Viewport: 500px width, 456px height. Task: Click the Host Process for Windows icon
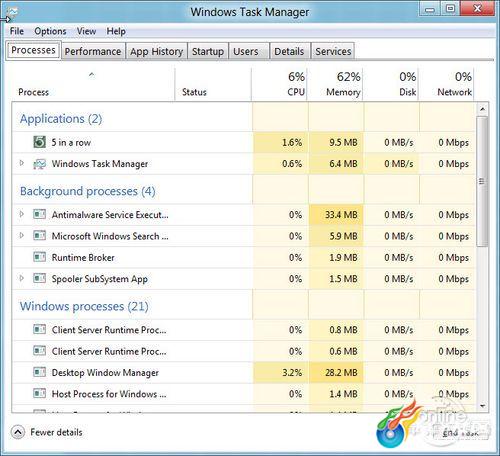point(40,393)
